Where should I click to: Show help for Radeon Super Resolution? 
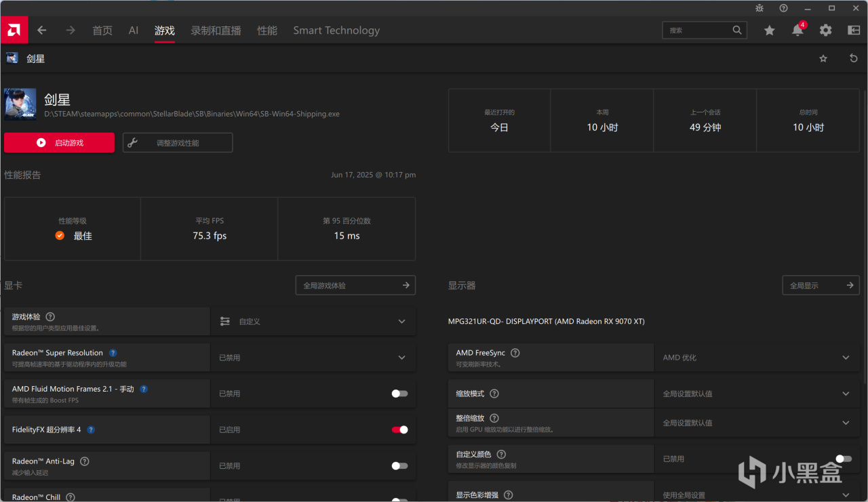pos(113,353)
